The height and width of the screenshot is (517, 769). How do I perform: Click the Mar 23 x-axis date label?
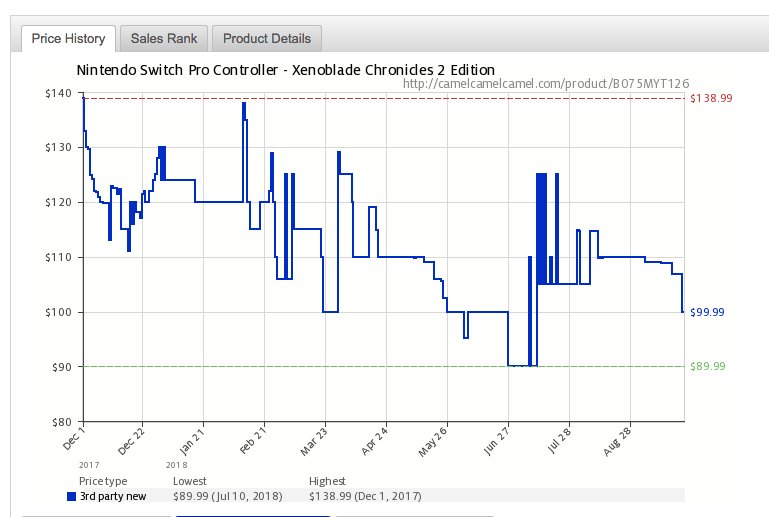(314, 441)
